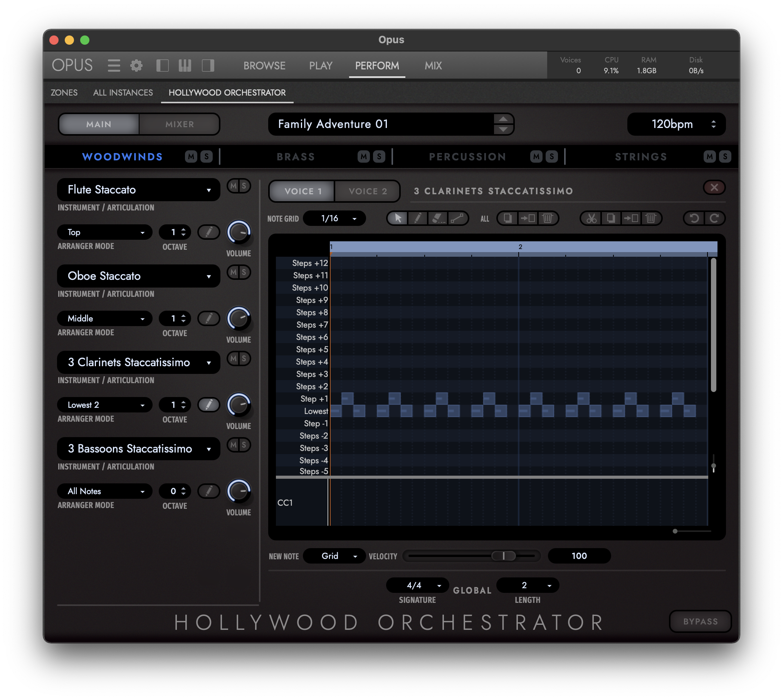783x700 pixels.
Task: Close the 3 Clarinets editor with X
Action: 714,187
